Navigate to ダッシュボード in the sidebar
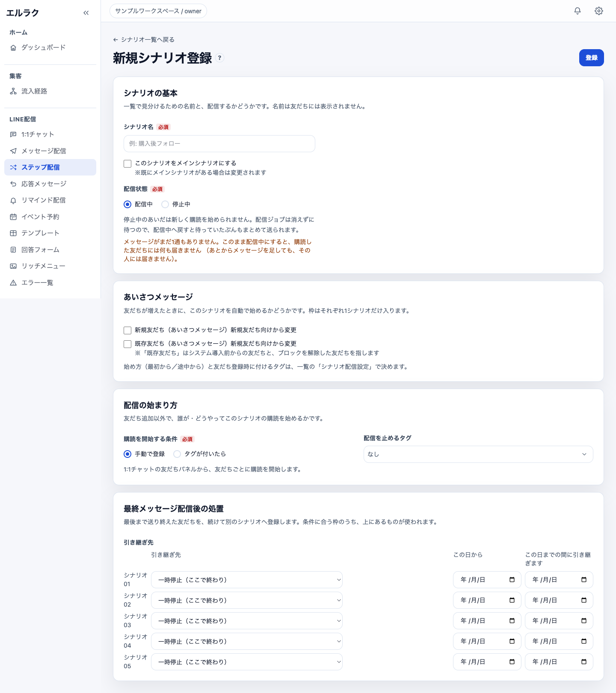 pyautogui.click(x=50, y=47)
